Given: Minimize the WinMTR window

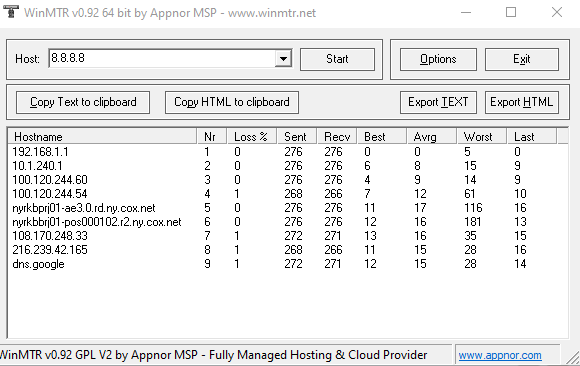Looking at the screenshot, I should tap(466, 13).
